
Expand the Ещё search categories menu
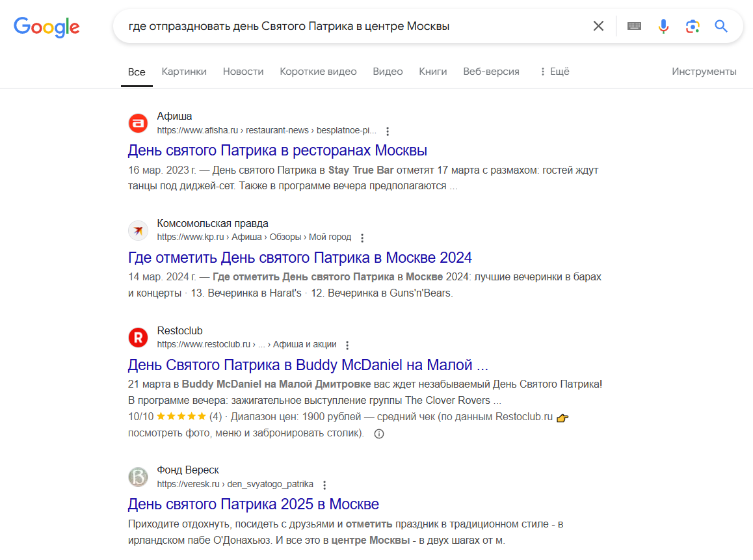pos(554,72)
